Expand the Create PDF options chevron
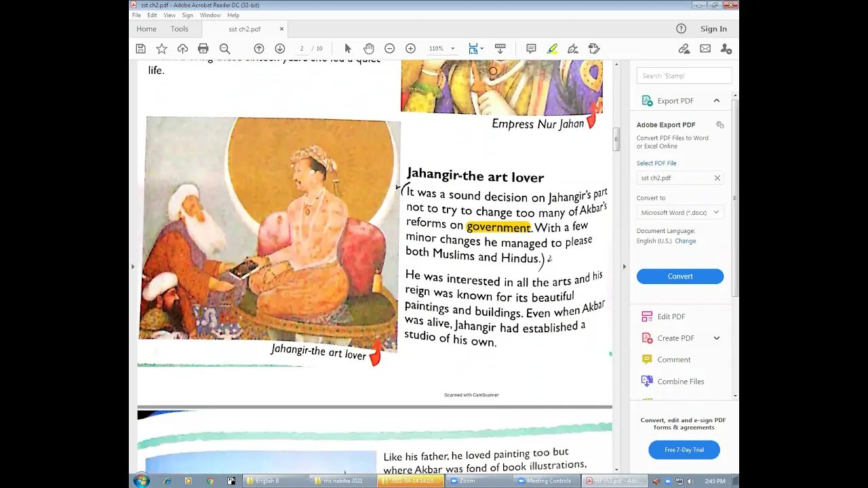This screenshot has height=488, width=868. point(716,338)
